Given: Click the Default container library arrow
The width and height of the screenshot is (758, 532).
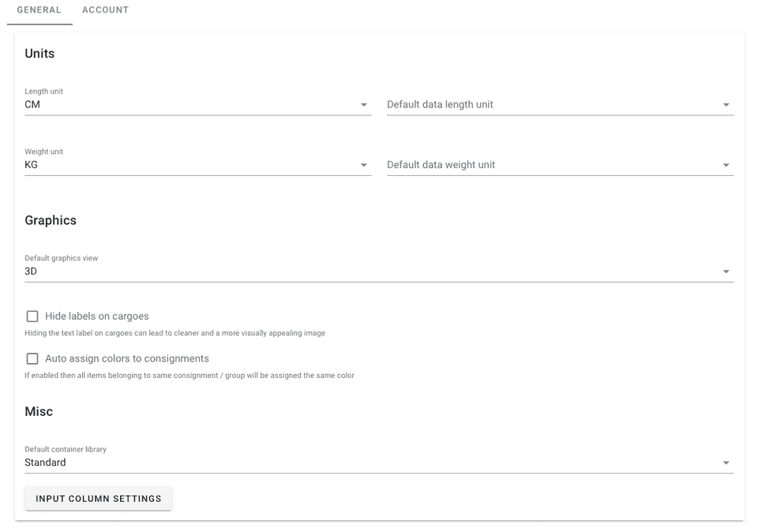Looking at the screenshot, I should pyautogui.click(x=726, y=463).
